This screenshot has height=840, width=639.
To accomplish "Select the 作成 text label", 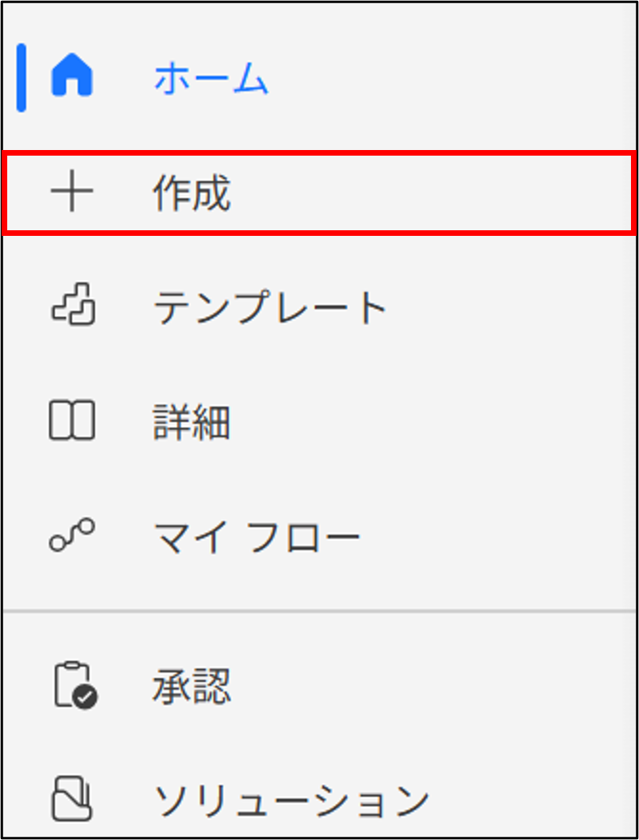I will [x=192, y=194].
